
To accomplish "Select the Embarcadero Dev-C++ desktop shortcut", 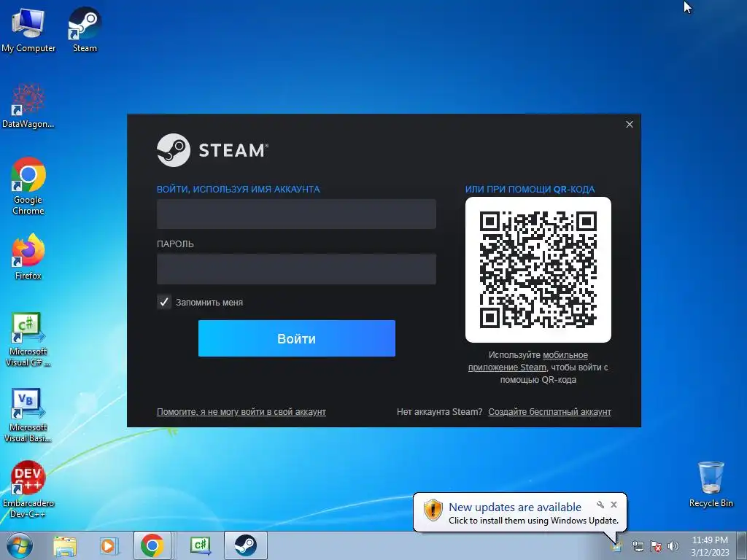I will coord(28,489).
